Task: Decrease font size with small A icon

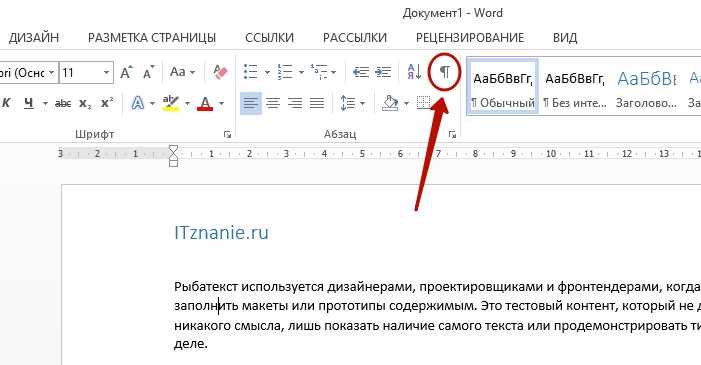Action: point(148,72)
